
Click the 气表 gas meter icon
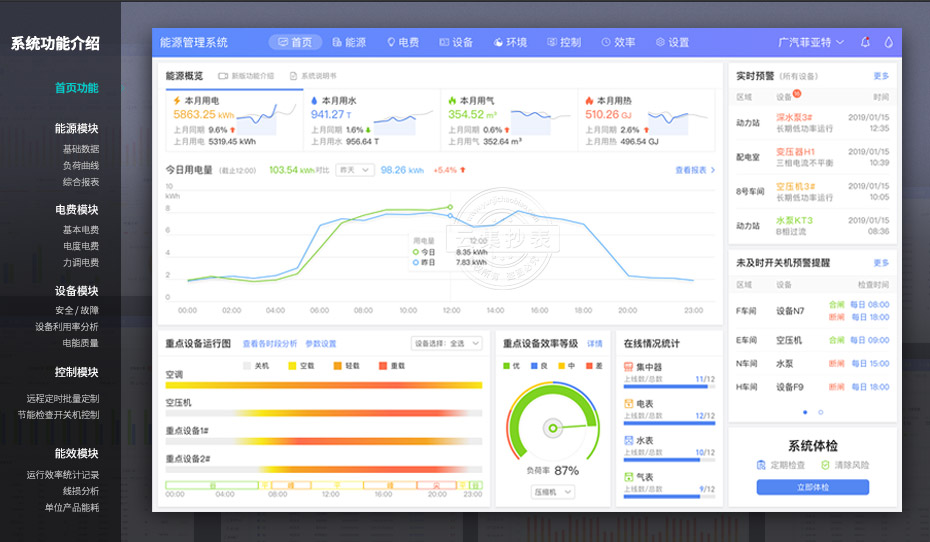[628, 477]
